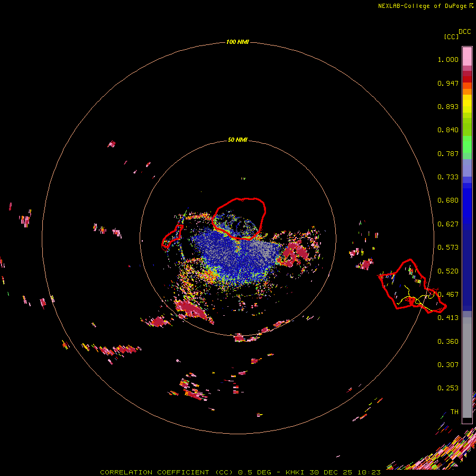Click the bright green color bar segment
Screen dimensions: 476x476
467,144
